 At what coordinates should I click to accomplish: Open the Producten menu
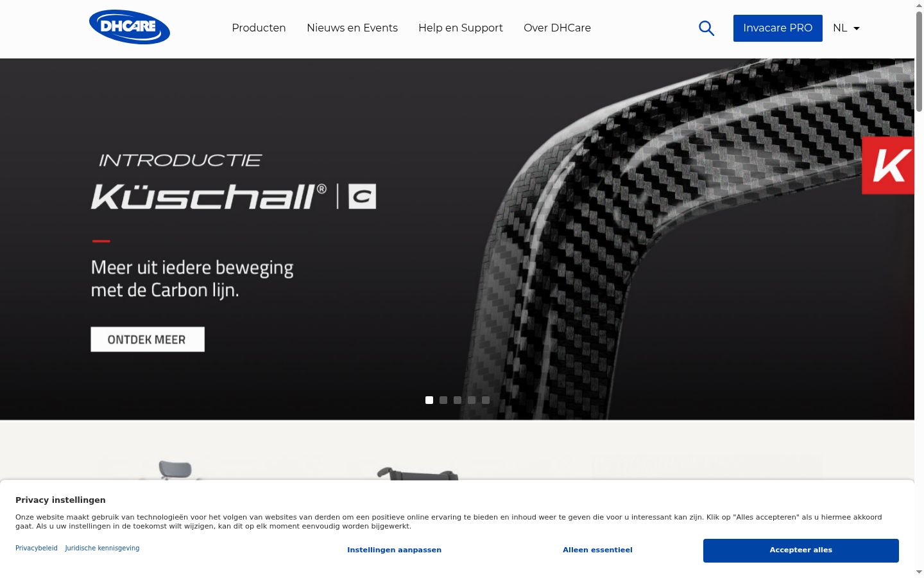[x=259, y=28]
